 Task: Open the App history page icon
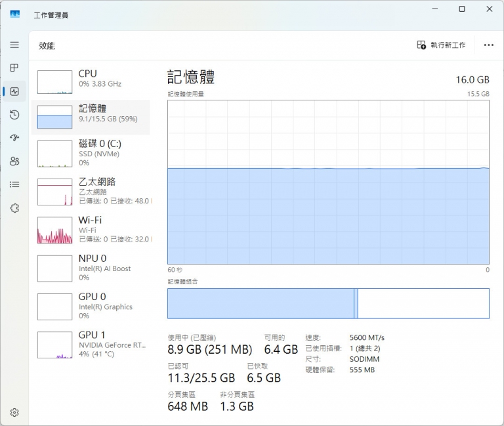pos(14,115)
